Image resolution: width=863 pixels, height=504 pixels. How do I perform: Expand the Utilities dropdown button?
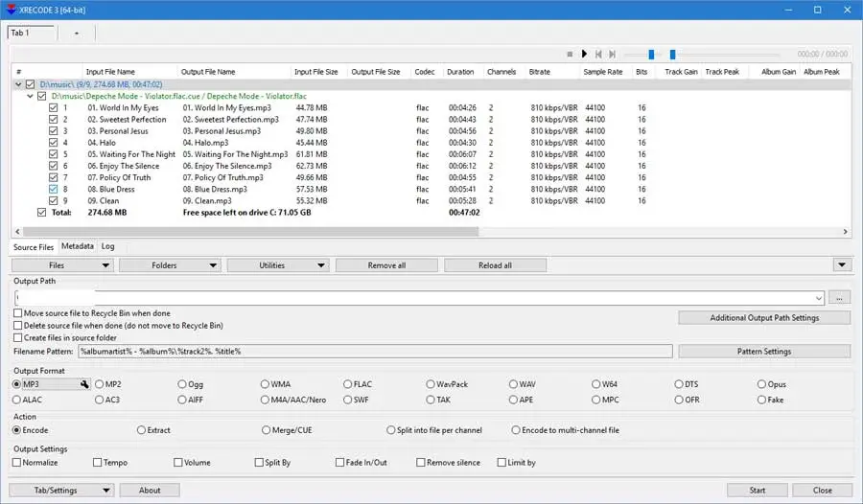point(277,265)
